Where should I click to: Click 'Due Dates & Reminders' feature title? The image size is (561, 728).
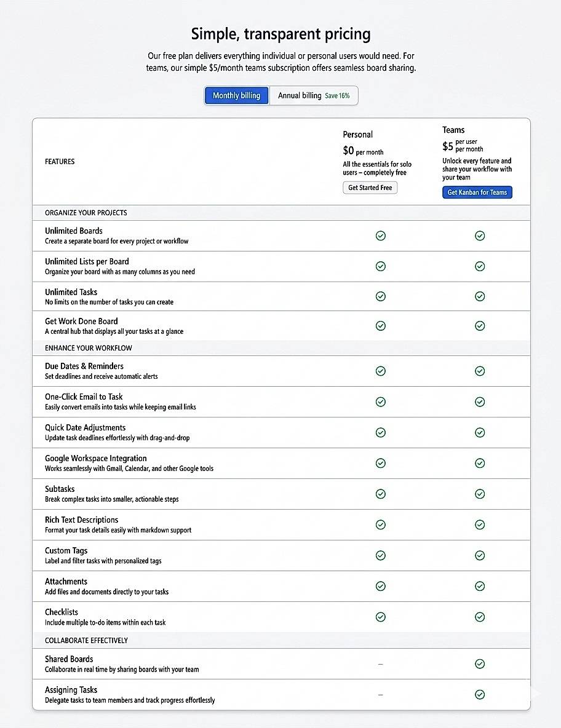84,366
